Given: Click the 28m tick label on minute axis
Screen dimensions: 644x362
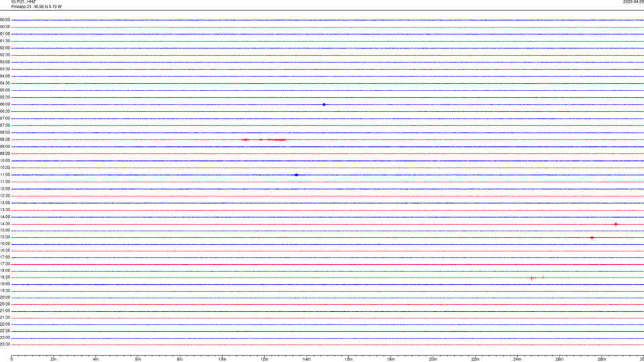Looking at the screenshot, I should pos(602,359).
